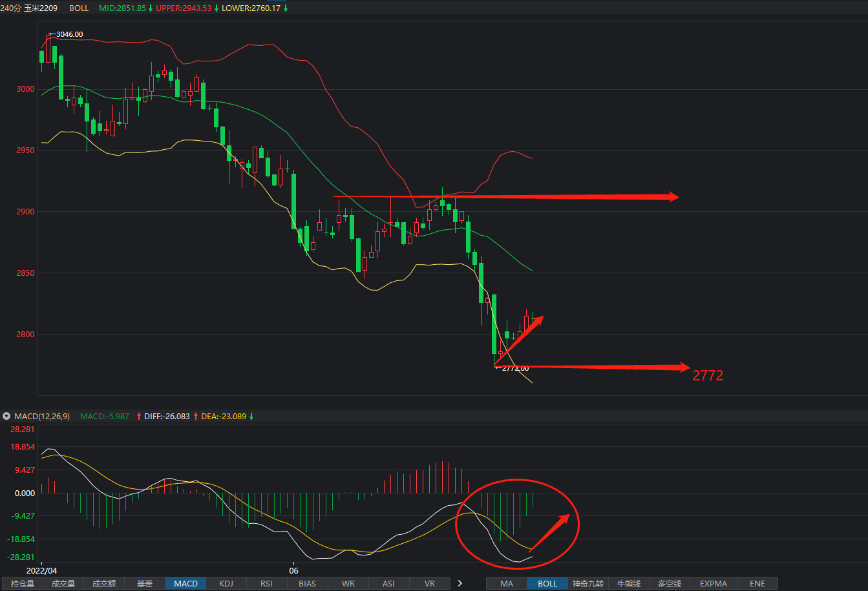Image resolution: width=868 pixels, height=591 pixels.
Task: Select the MACD tab at bottom
Action: coord(185,583)
